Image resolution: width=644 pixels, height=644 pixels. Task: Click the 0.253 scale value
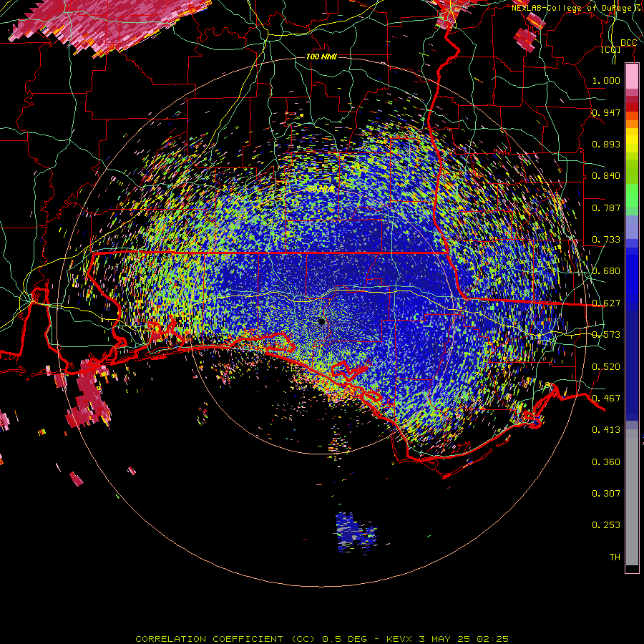click(606, 525)
